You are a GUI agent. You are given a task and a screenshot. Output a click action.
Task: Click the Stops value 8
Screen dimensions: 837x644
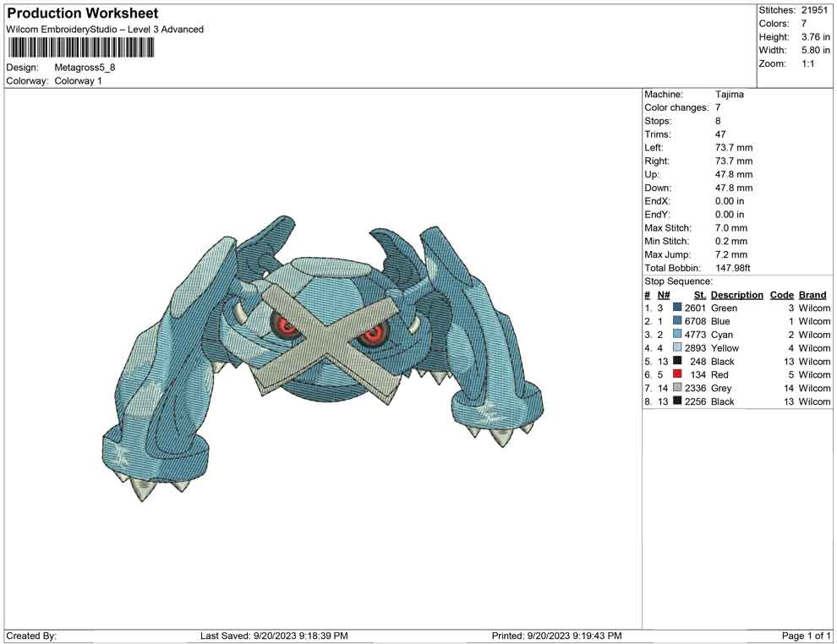coord(718,121)
